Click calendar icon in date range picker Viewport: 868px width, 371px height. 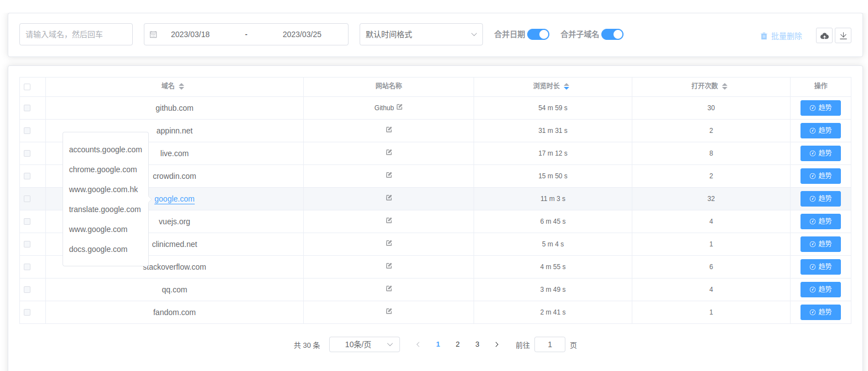(x=154, y=34)
